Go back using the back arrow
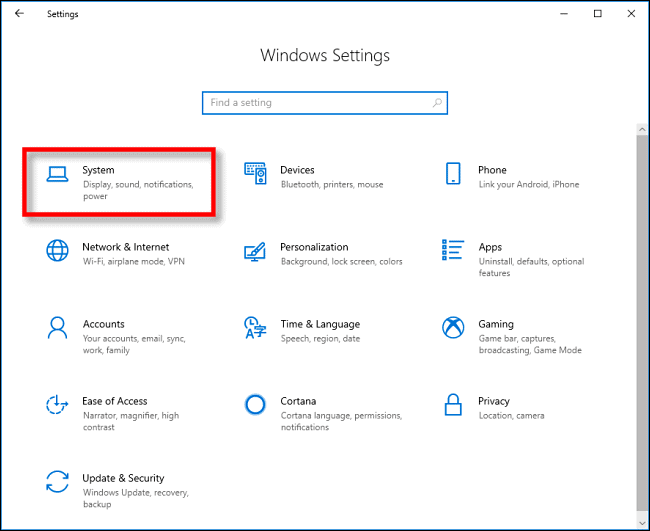 20,14
